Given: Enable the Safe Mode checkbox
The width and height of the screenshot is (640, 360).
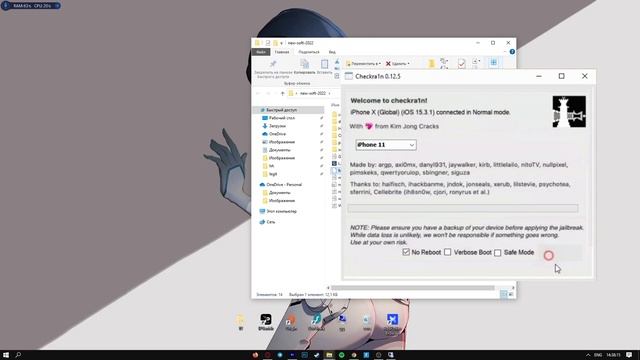Looking at the screenshot, I should [x=498, y=253].
